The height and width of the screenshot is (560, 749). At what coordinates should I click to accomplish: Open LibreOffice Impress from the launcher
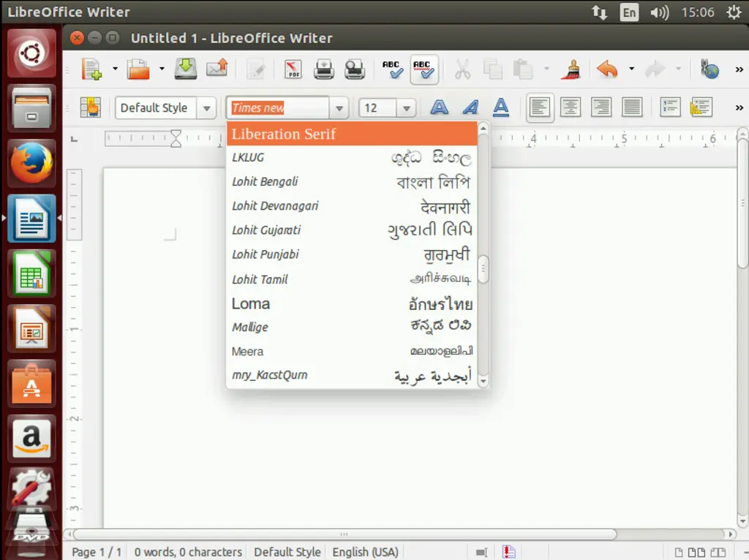[x=31, y=328]
